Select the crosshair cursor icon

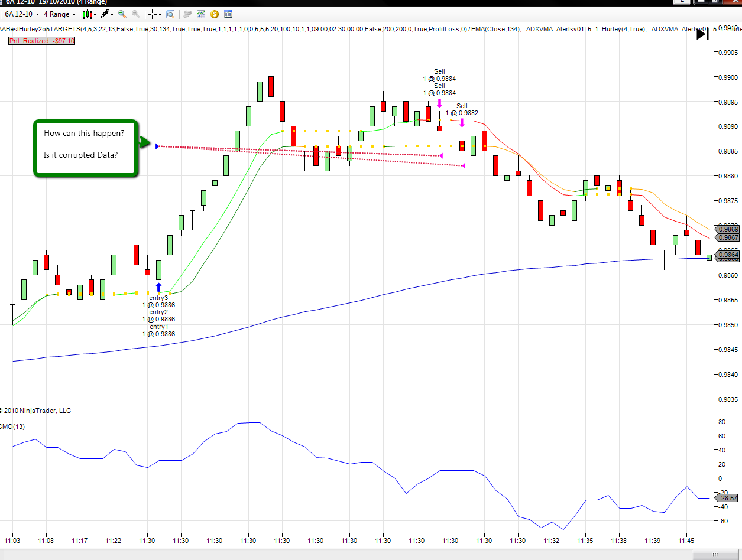click(153, 14)
